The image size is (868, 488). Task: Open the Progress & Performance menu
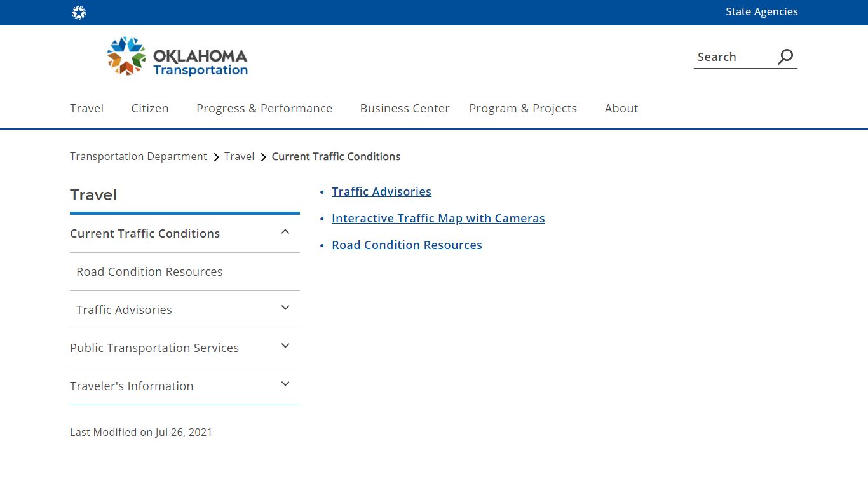pos(264,108)
